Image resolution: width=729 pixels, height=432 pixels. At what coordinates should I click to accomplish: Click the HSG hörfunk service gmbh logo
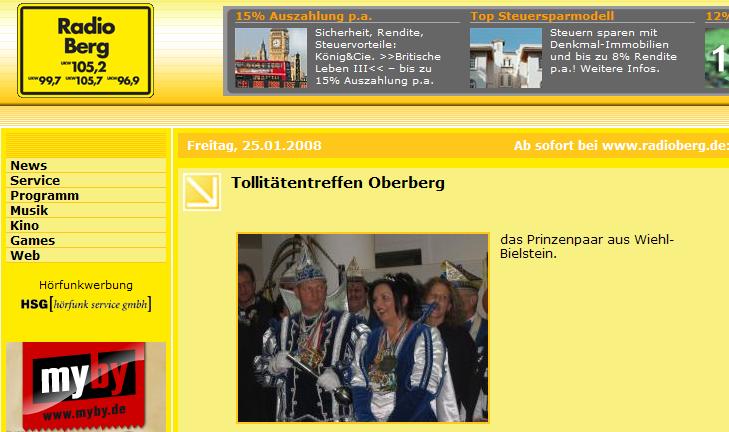click(x=86, y=304)
